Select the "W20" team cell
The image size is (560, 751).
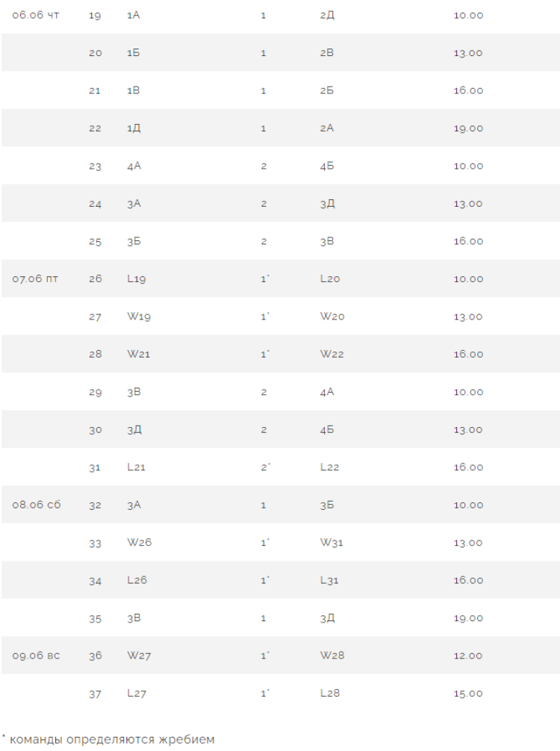tap(332, 317)
